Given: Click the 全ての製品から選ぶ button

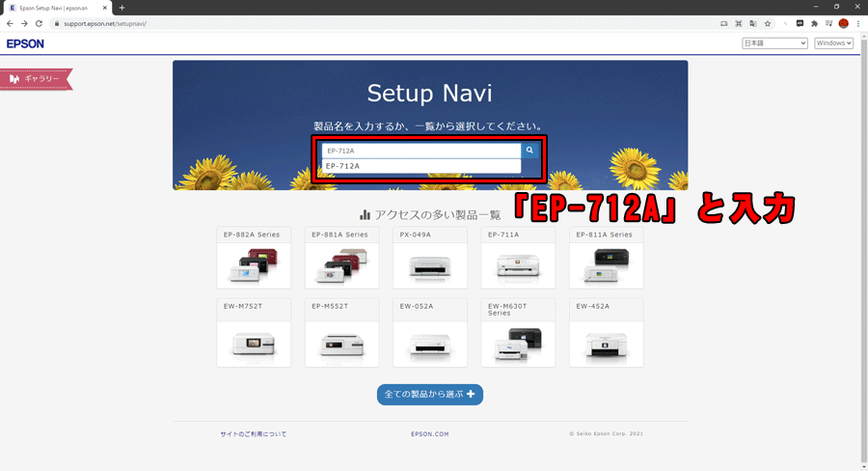Looking at the screenshot, I should point(429,395).
